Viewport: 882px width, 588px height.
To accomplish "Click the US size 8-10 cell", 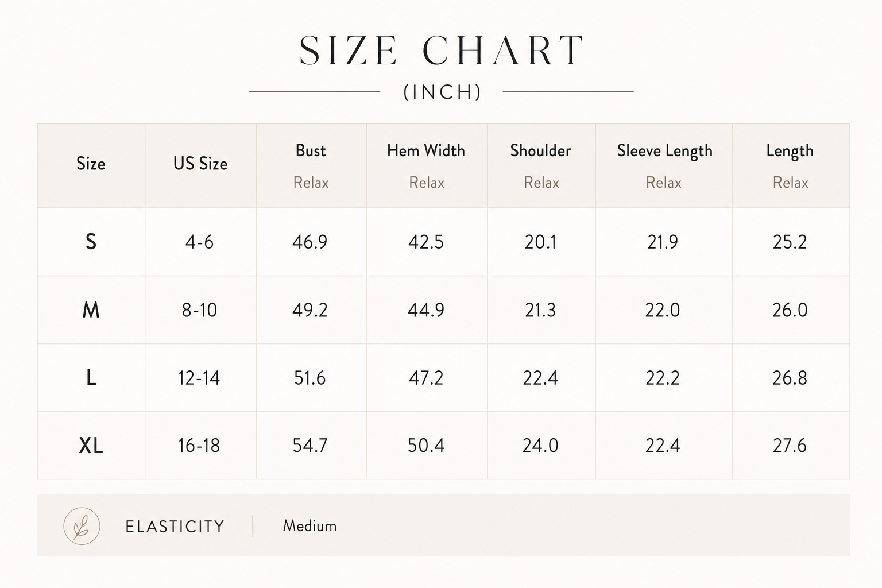I will click(199, 310).
